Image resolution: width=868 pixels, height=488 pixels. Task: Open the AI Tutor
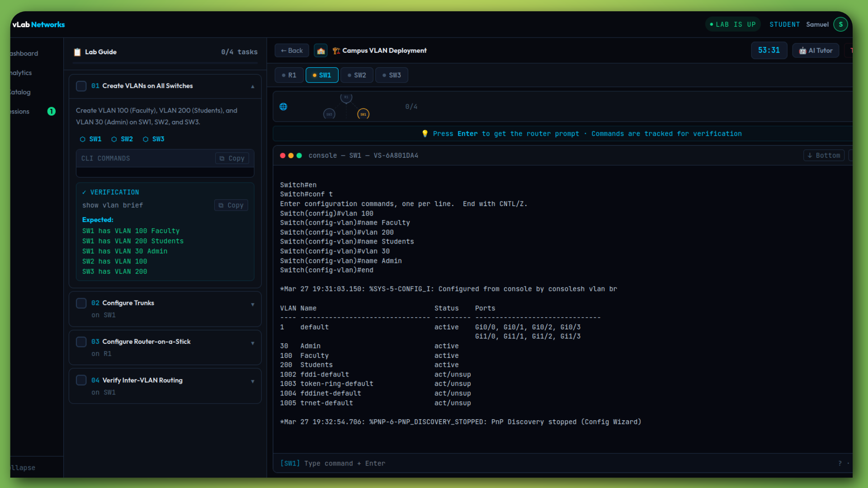(816, 51)
